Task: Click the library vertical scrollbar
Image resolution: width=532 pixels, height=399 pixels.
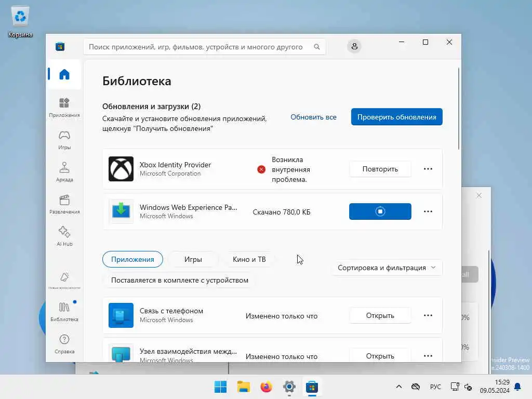Action: tap(459, 109)
